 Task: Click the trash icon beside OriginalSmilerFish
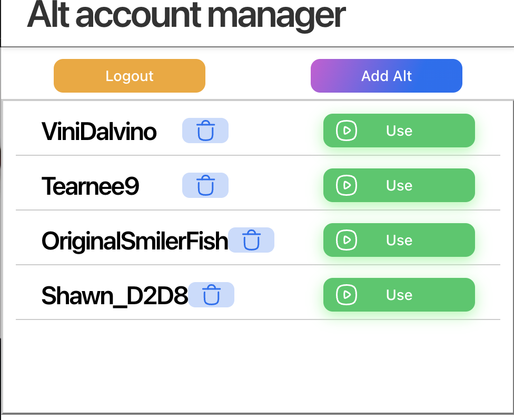pos(251,240)
